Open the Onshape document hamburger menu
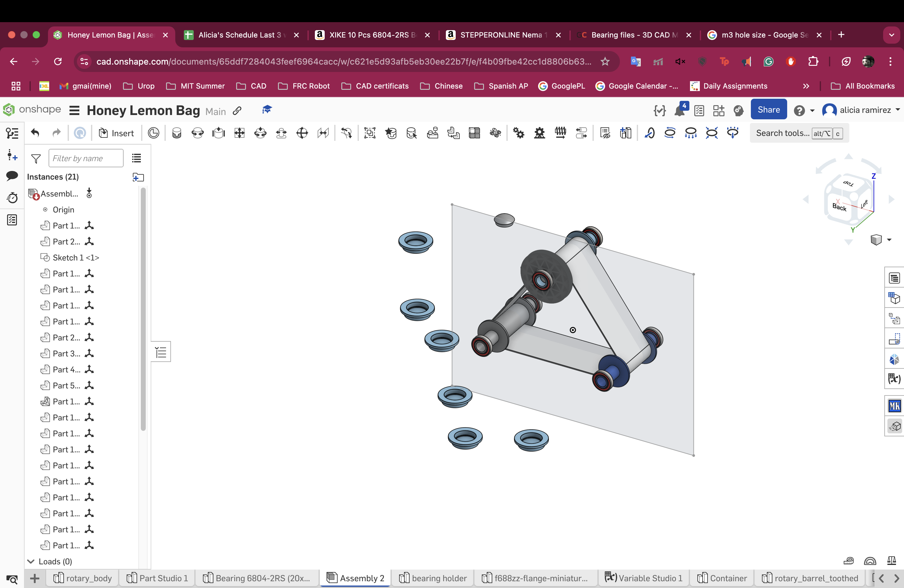The width and height of the screenshot is (904, 588). pyautogui.click(x=74, y=110)
